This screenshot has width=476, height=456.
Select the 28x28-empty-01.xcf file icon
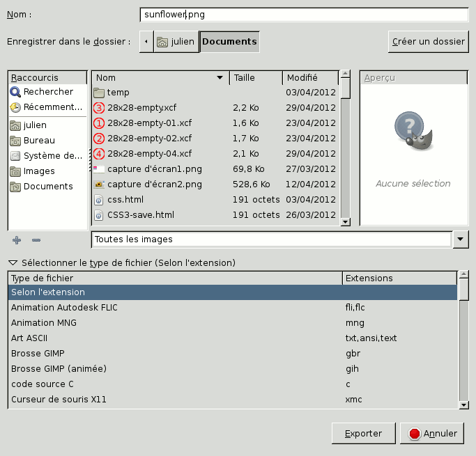(99, 123)
